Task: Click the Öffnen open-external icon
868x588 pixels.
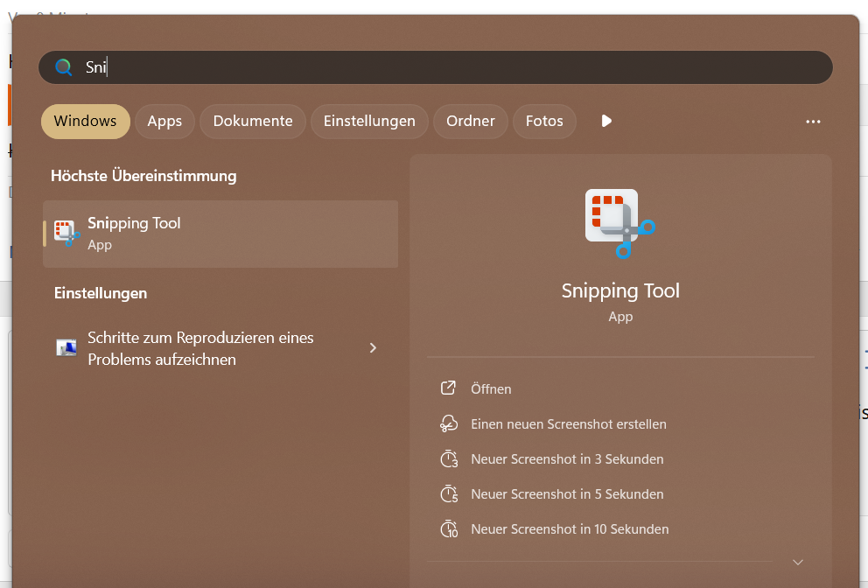Action: pos(449,388)
